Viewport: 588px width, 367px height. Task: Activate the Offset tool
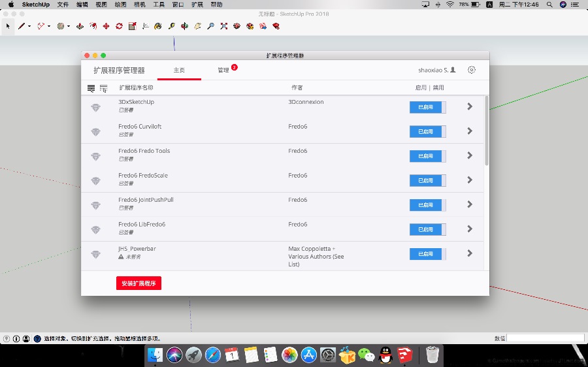pos(93,26)
